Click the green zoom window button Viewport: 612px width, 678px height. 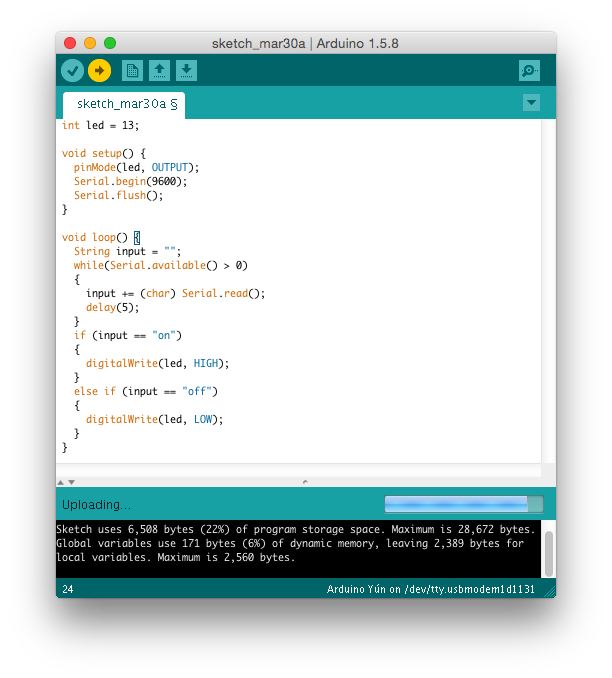[110, 43]
